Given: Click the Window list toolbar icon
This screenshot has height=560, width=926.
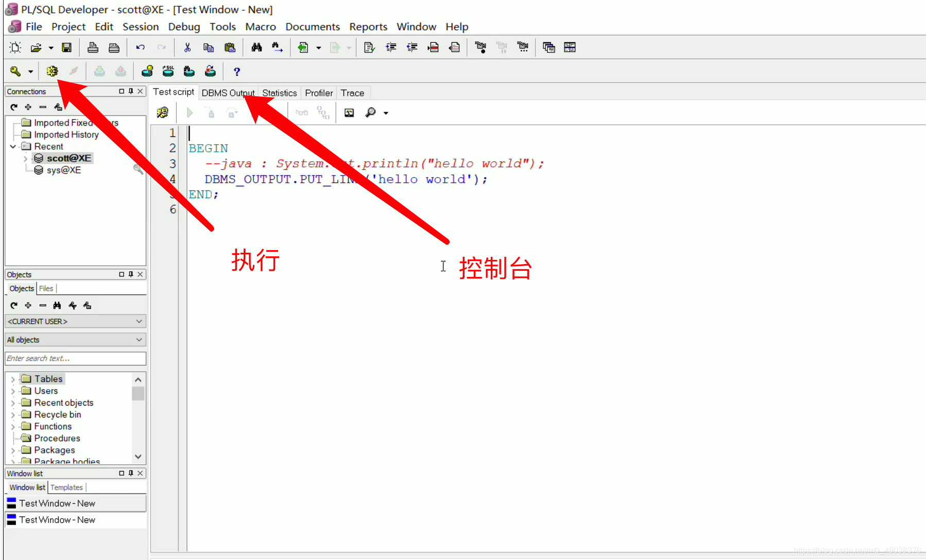Looking at the screenshot, I should click(548, 47).
